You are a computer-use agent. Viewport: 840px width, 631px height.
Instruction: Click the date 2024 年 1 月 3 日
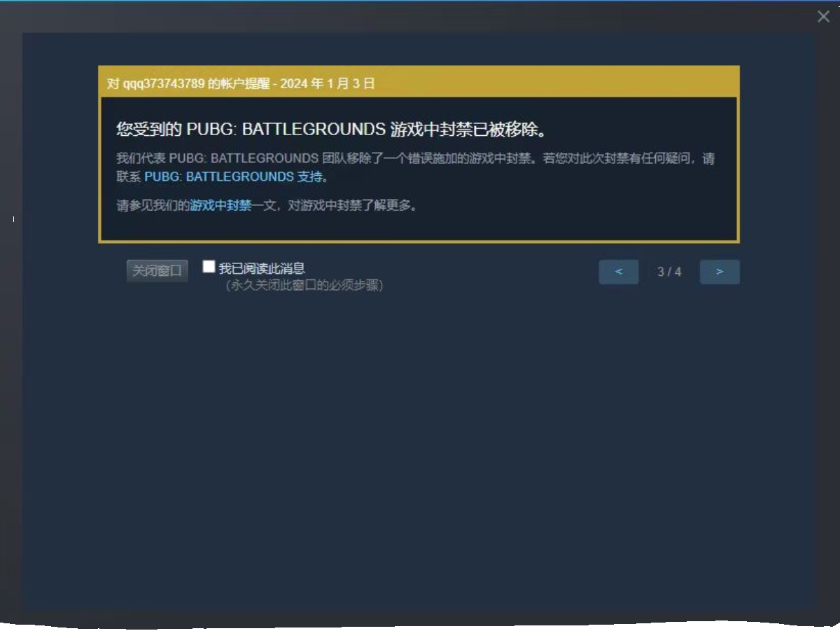point(328,83)
